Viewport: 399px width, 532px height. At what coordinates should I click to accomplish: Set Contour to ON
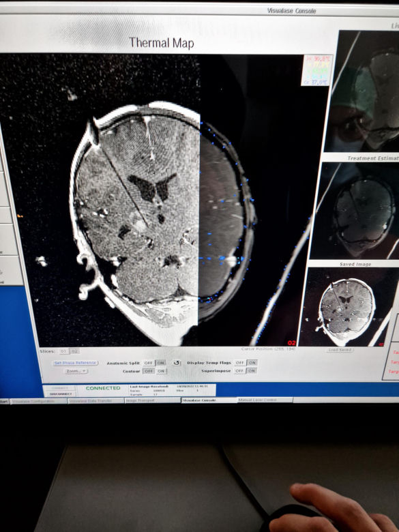point(161,371)
